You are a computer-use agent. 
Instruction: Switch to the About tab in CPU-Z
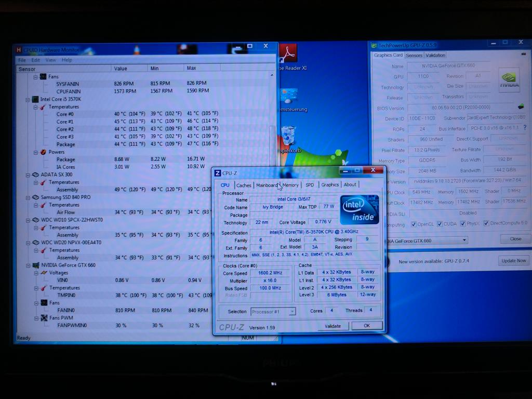point(350,184)
